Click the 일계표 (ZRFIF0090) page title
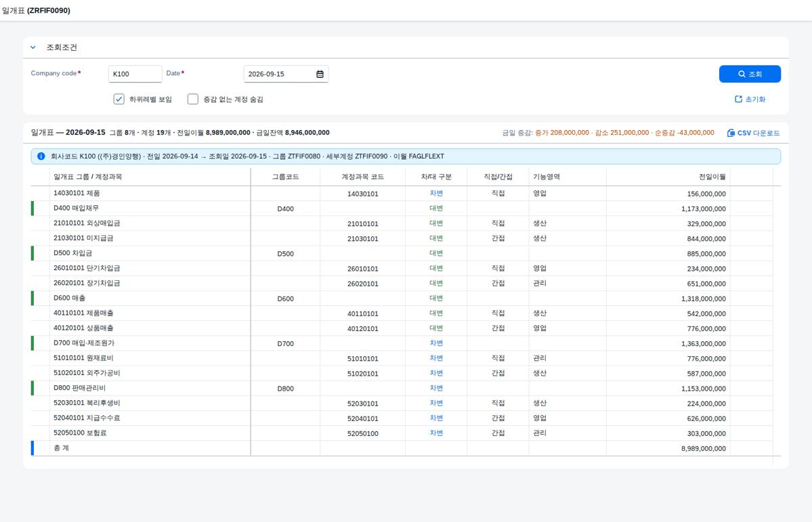This screenshot has width=812, height=522. point(37,10)
